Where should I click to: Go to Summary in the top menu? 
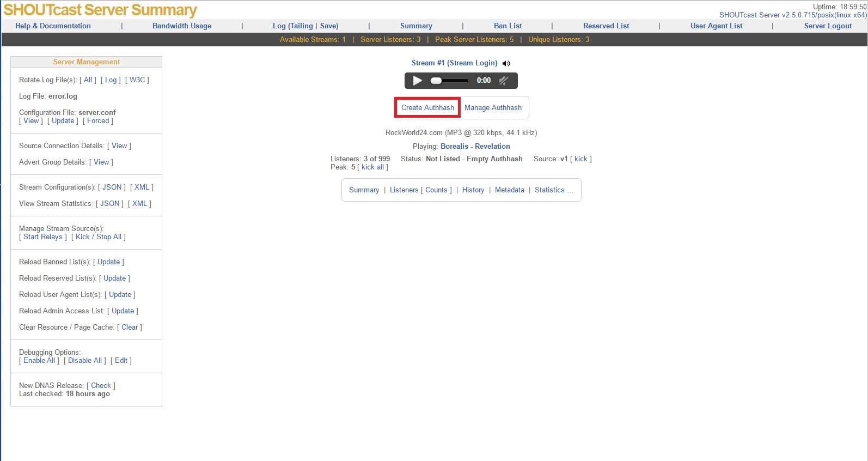point(416,26)
